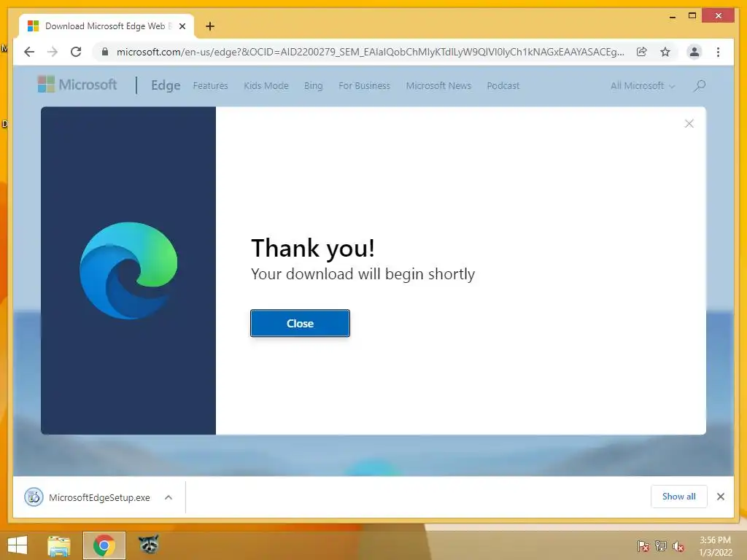Open File Explorer from the taskbar

pyautogui.click(x=59, y=545)
